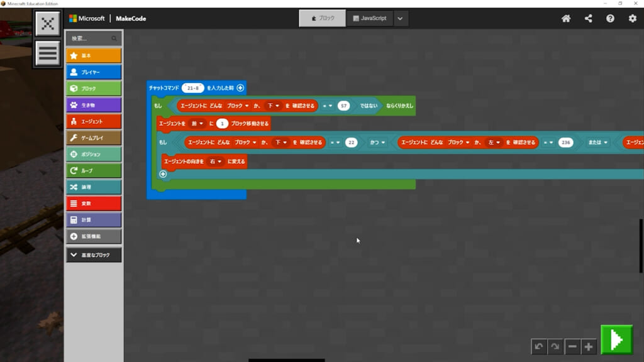Zoom in with the plus button

point(588,346)
